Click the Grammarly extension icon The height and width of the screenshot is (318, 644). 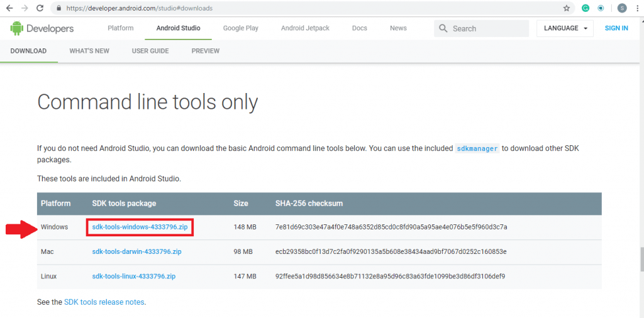tap(585, 8)
